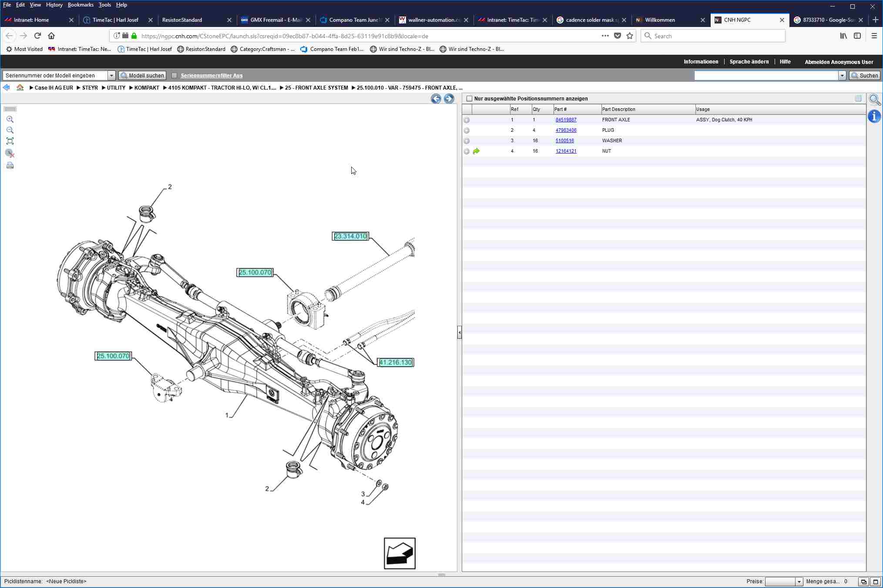This screenshot has height=588, width=883.
Task: Click the green arrow icon beside NUT row
Action: click(x=476, y=151)
